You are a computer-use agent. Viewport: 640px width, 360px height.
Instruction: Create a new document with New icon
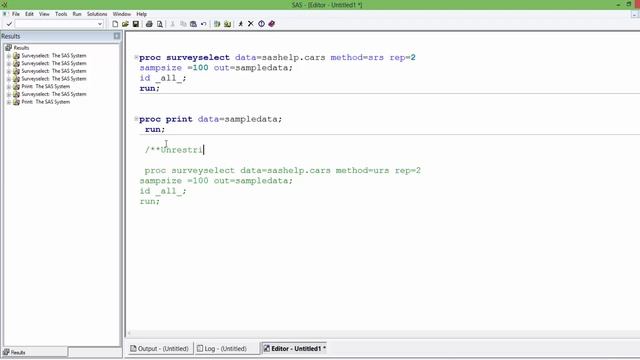click(x=115, y=24)
